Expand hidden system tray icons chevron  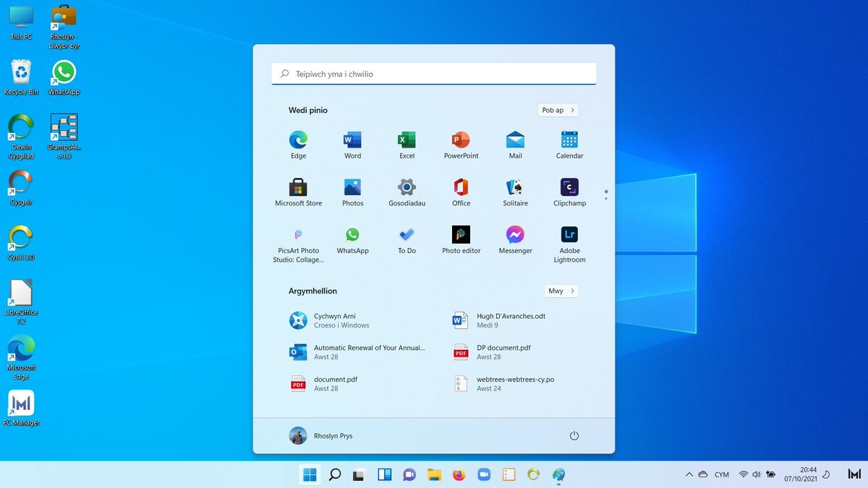click(x=689, y=474)
